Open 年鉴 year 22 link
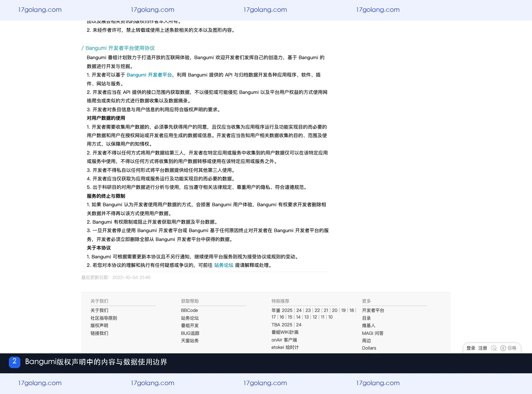The height and width of the screenshot is (394, 532). click(317, 310)
